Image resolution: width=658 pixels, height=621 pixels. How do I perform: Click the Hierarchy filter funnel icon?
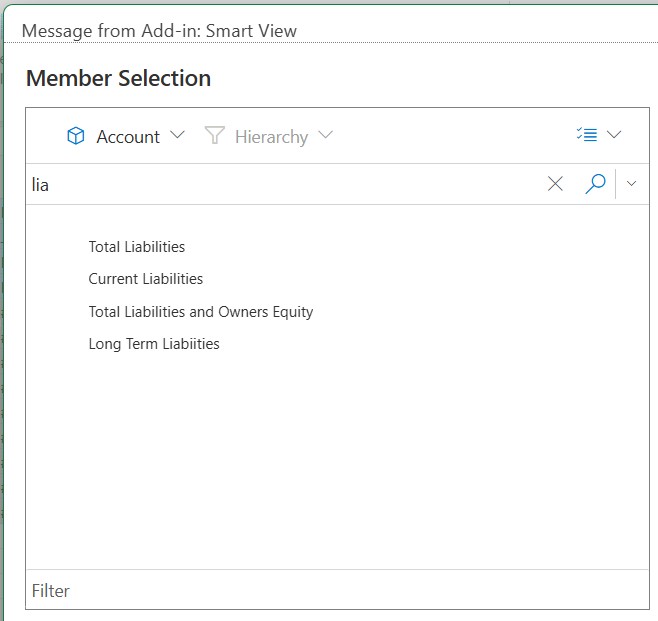[x=214, y=135]
